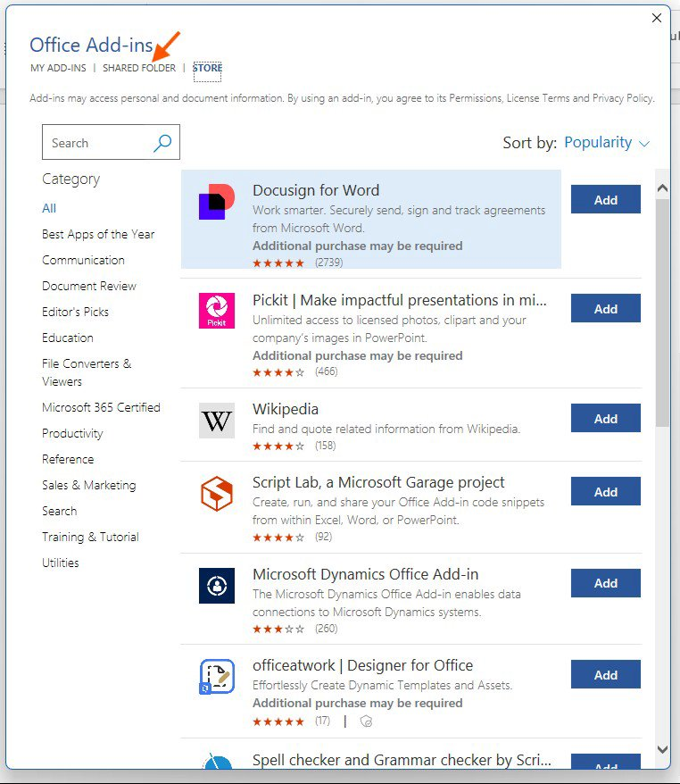Image resolution: width=680 pixels, height=784 pixels.
Task: Click the Docusign for Word logo
Action: pos(217,202)
